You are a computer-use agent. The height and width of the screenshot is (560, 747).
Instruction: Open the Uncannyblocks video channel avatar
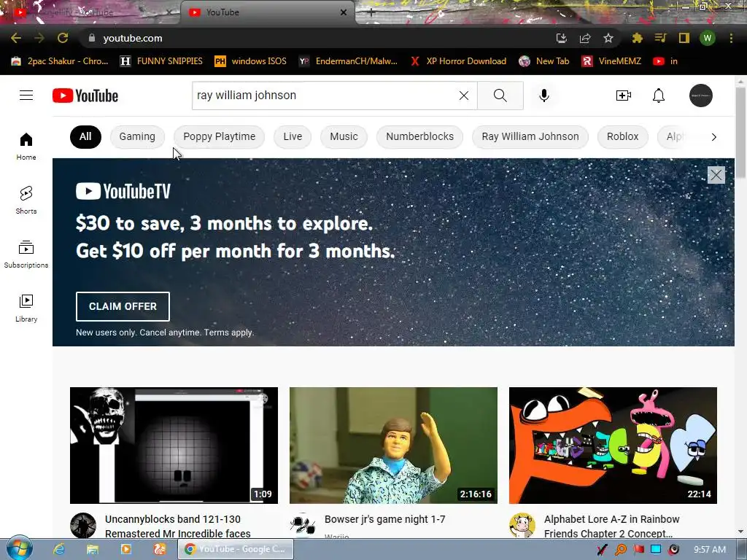[x=83, y=525]
